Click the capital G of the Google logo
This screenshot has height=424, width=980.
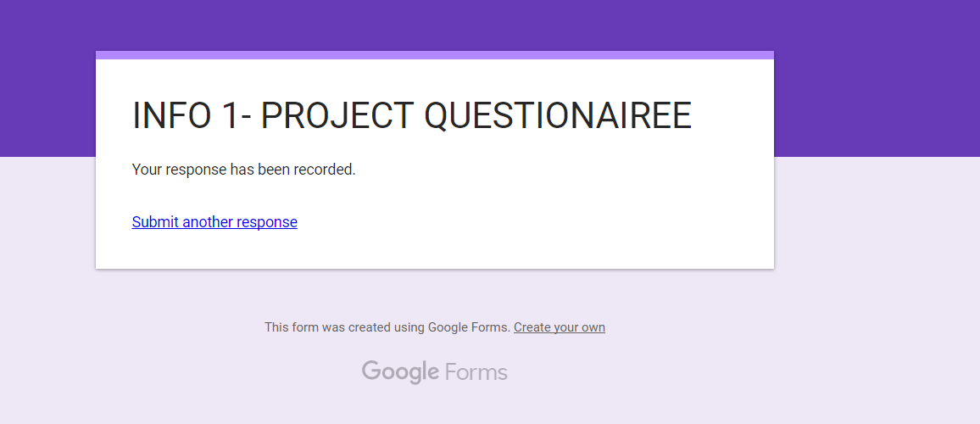pyautogui.click(x=370, y=371)
